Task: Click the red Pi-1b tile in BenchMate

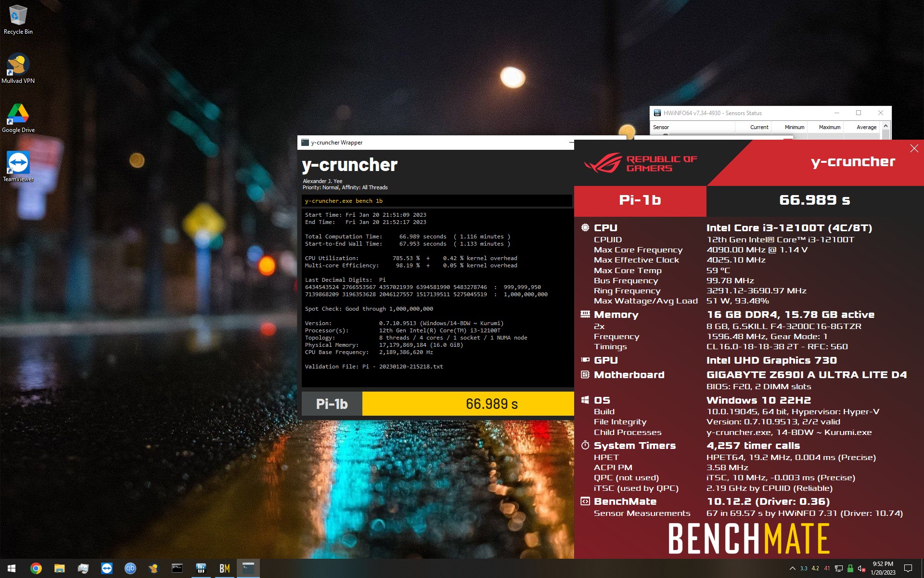Action: [640, 200]
